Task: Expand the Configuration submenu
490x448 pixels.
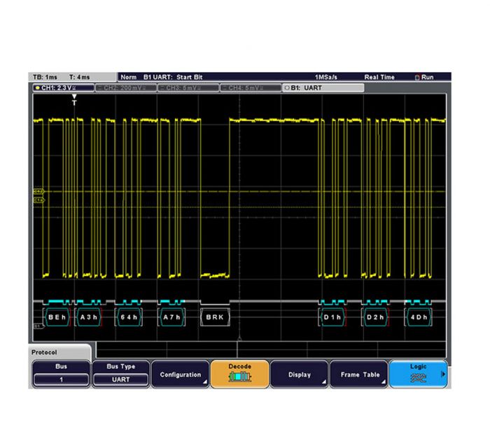Action: 181,374
